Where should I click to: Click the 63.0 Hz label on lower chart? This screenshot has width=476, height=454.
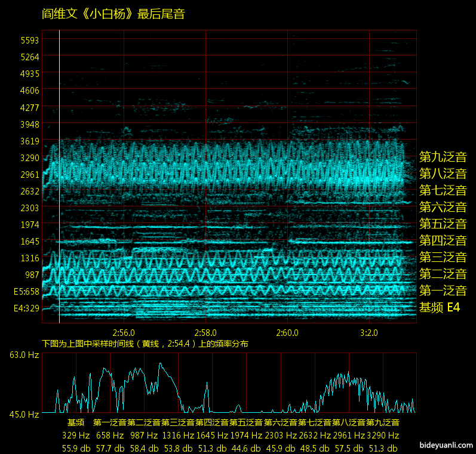(x=24, y=355)
